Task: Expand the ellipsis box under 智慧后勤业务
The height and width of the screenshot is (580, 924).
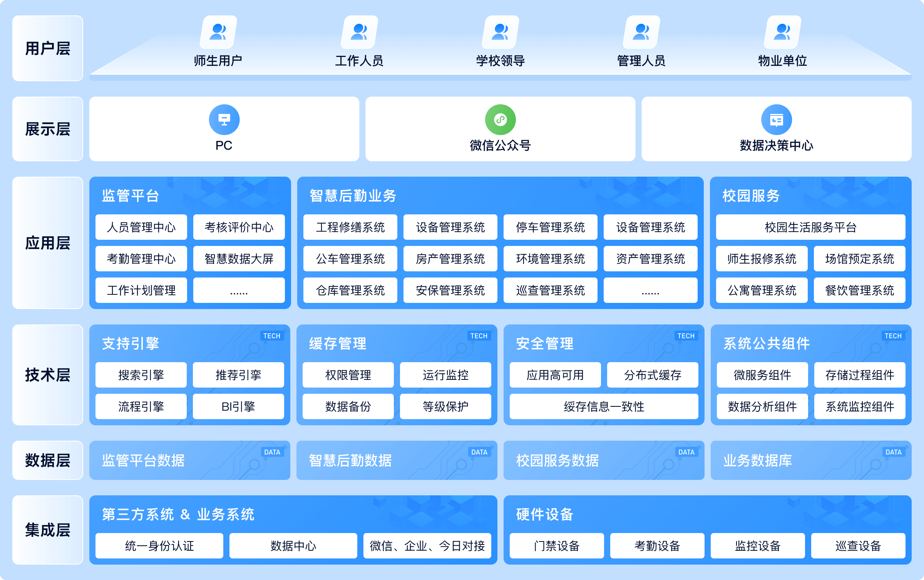Action: 650,290
